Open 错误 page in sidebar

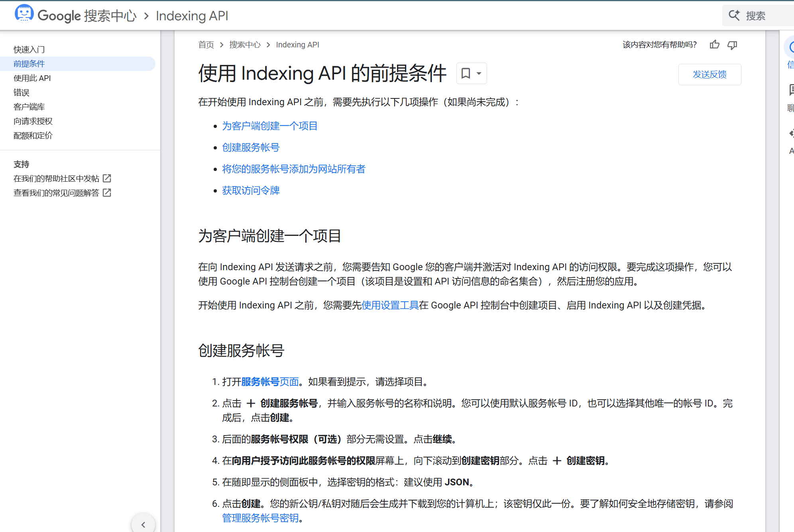tap(22, 92)
